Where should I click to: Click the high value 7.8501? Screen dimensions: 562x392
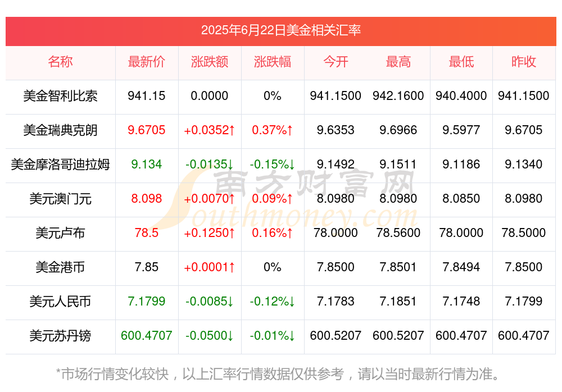398,267
